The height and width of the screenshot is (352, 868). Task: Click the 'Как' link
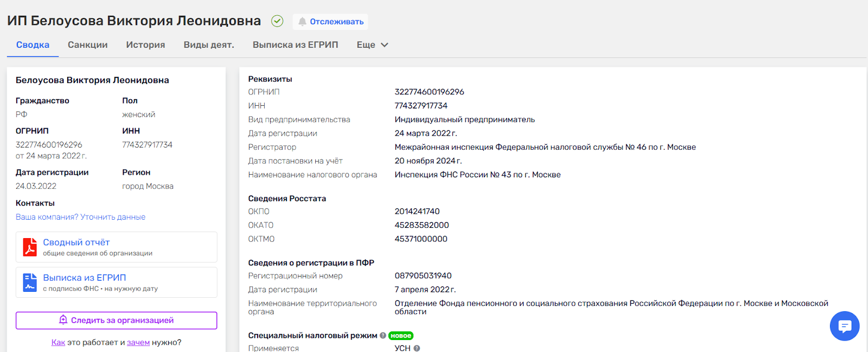58,343
